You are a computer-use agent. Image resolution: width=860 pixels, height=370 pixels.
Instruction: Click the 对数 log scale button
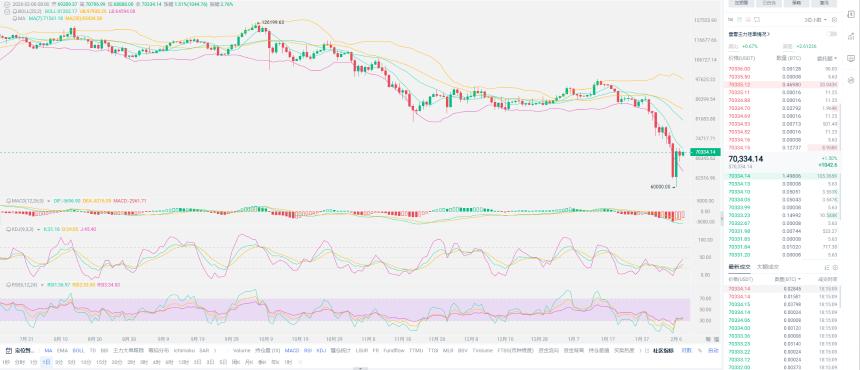click(687, 350)
